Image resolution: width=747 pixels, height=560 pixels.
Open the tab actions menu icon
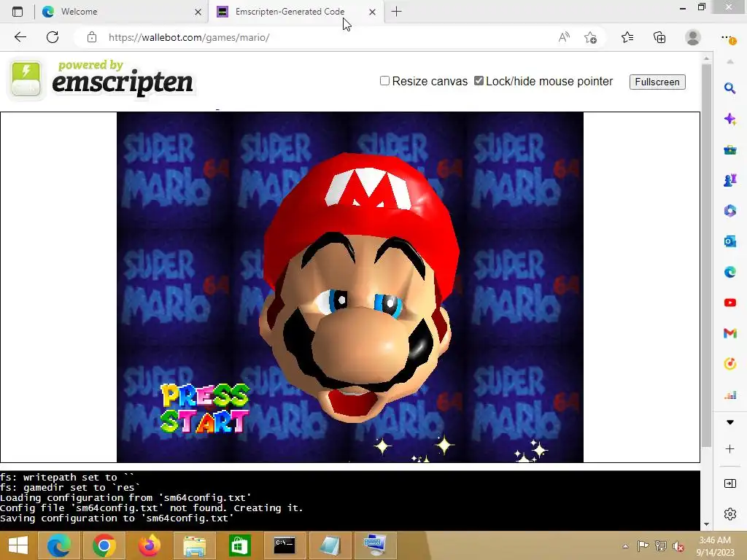coord(18,12)
